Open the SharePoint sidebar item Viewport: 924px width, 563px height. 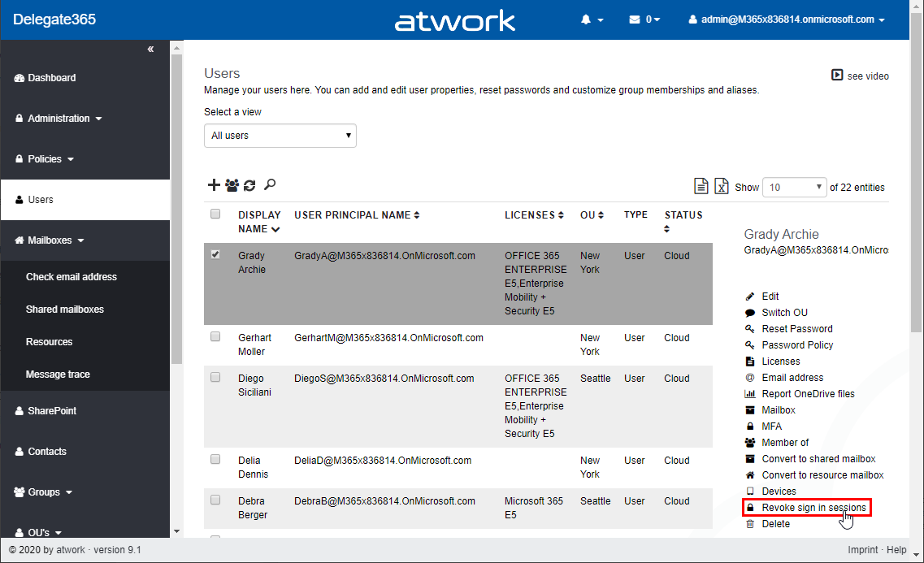[x=46, y=410]
